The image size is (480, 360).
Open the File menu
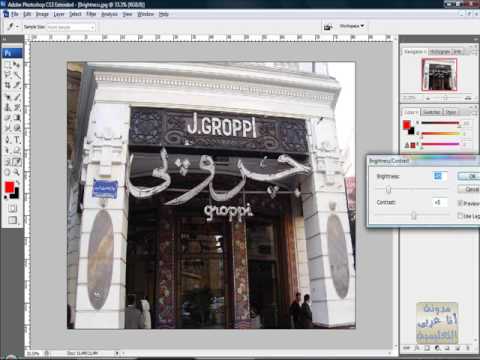tap(15, 14)
